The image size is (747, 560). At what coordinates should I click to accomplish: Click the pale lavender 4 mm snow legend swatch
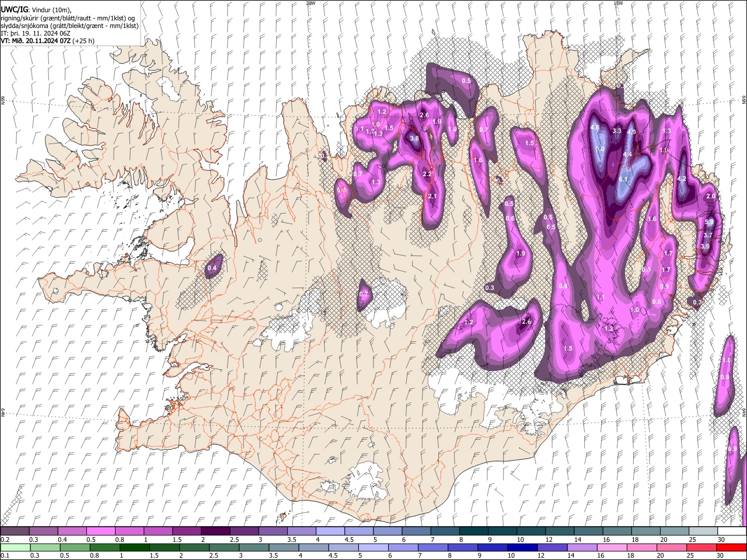pyautogui.click(x=329, y=531)
